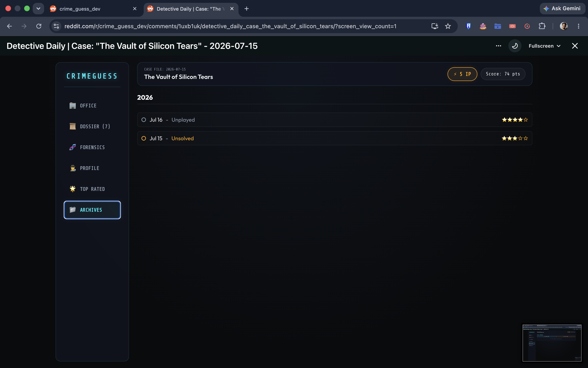Screen dimensions: 588x368
Task: Click the Jul 16 star rating
Action: (x=515, y=120)
